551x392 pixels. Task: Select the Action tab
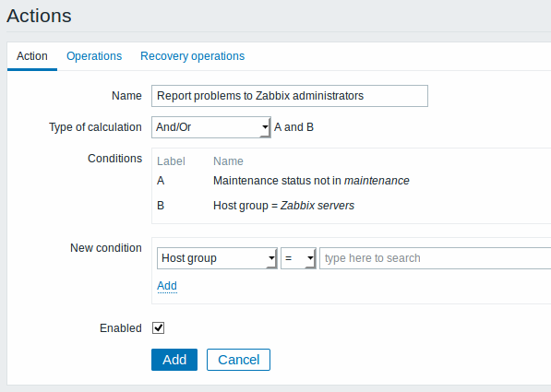tap(32, 56)
